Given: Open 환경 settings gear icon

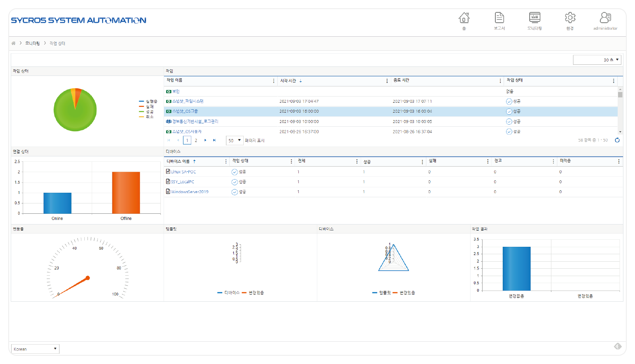Looking at the screenshot, I should point(570,18).
